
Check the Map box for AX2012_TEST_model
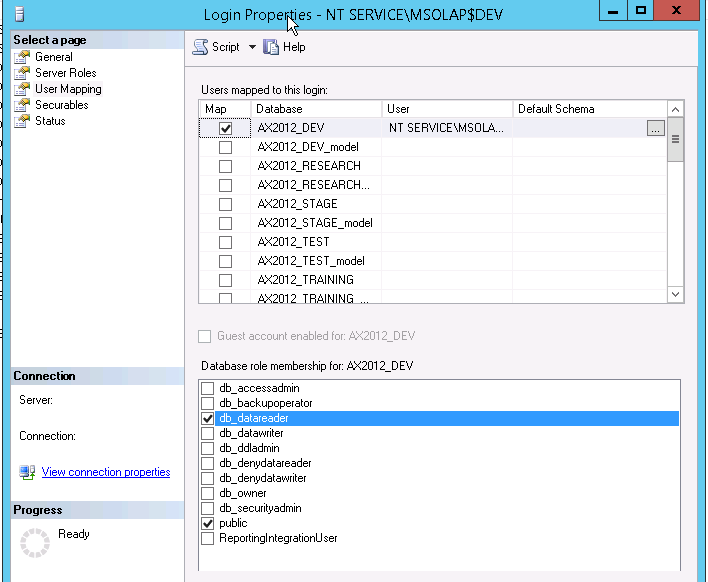[225, 261]
